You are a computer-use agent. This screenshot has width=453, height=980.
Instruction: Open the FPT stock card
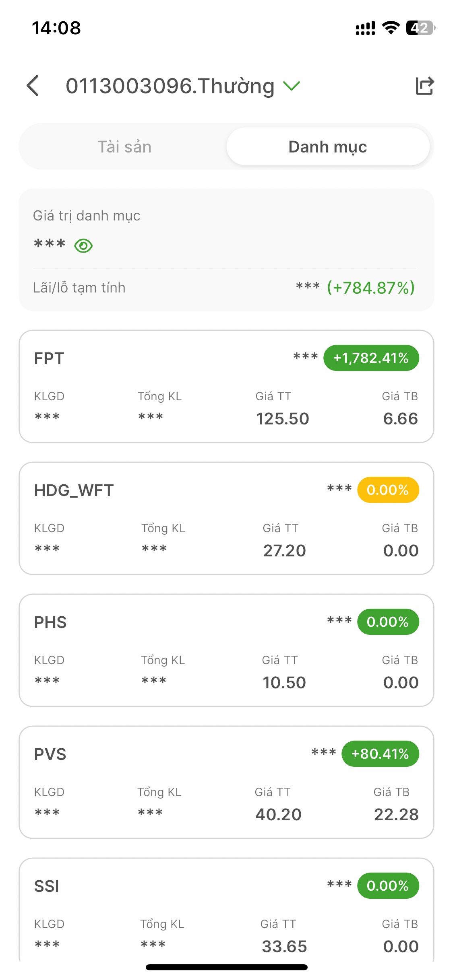[226, 387]
